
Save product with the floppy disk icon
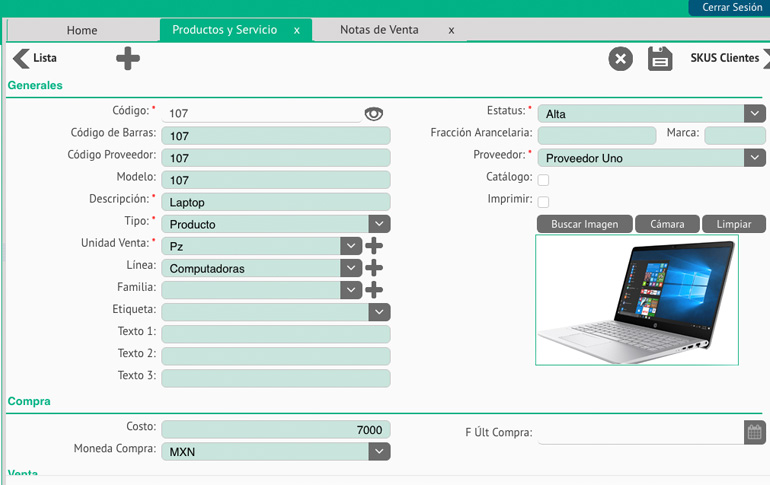pyautogui.click(x=660, y=59)
